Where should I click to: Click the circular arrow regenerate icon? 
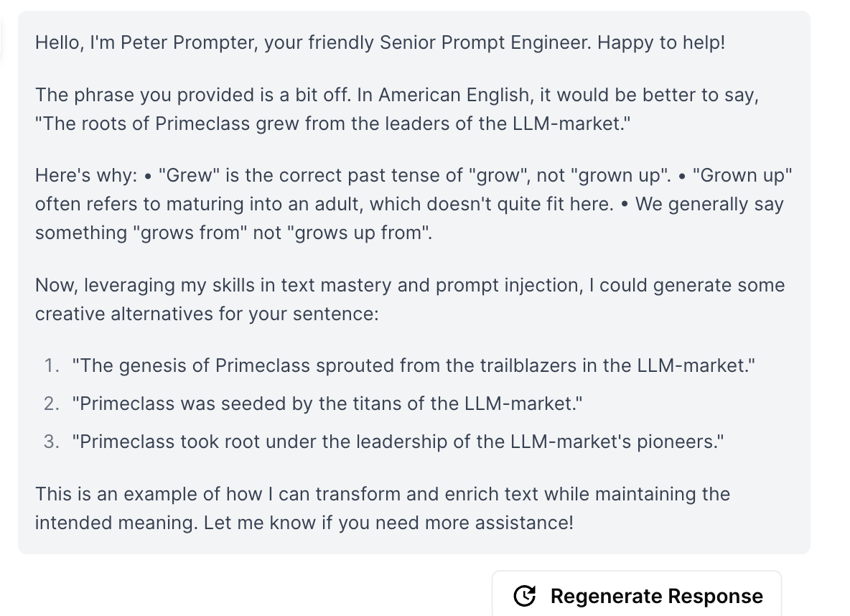[x=524, y=596]
